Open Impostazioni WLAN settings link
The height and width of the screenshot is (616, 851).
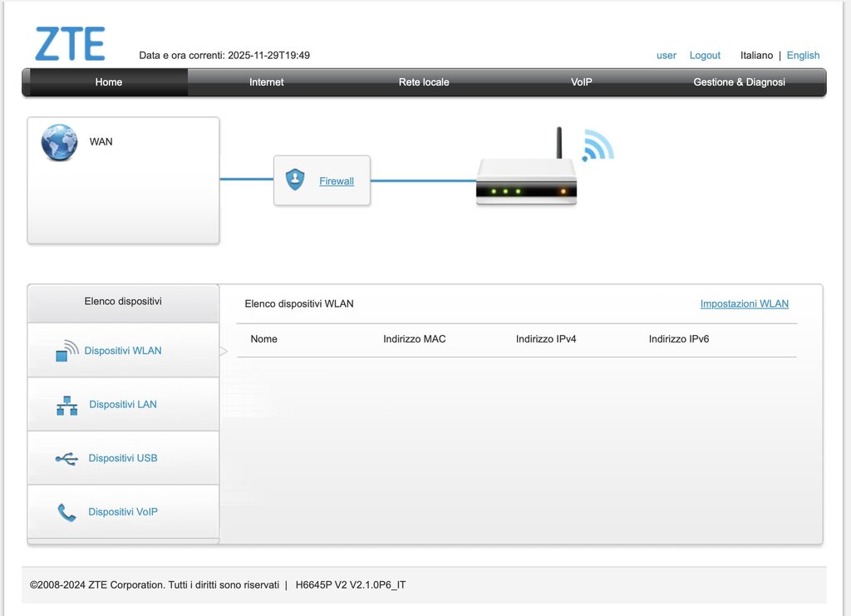(744, 304)
